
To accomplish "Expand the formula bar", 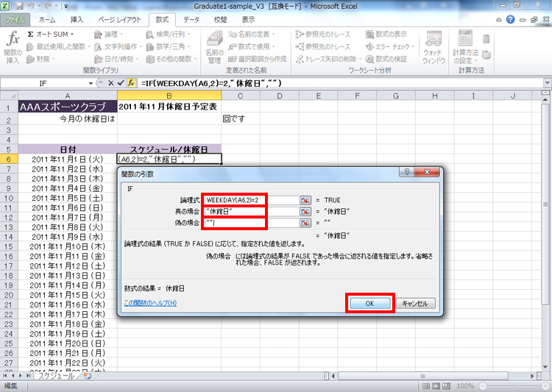I will point(547,83).
